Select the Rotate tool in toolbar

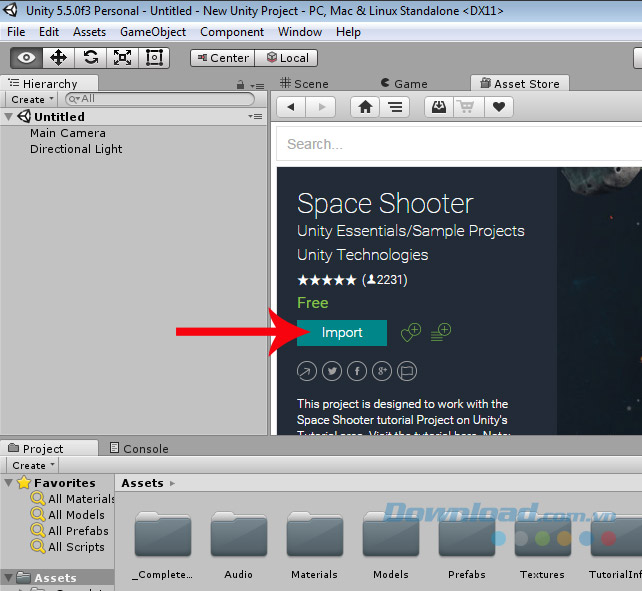[x=91, y=57]
